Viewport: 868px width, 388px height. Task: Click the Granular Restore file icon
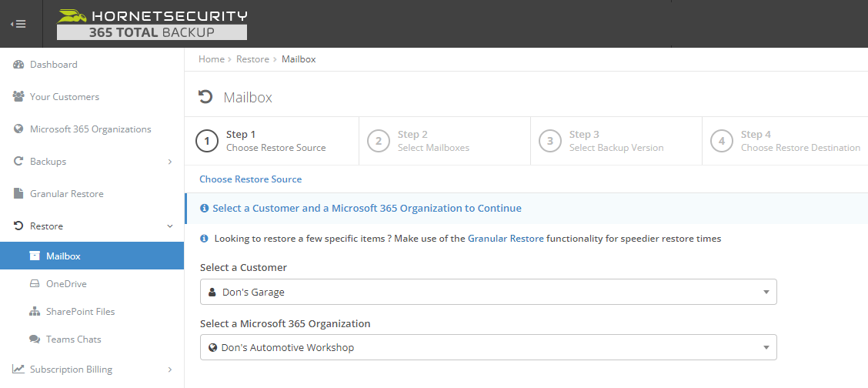pos(18,194)
